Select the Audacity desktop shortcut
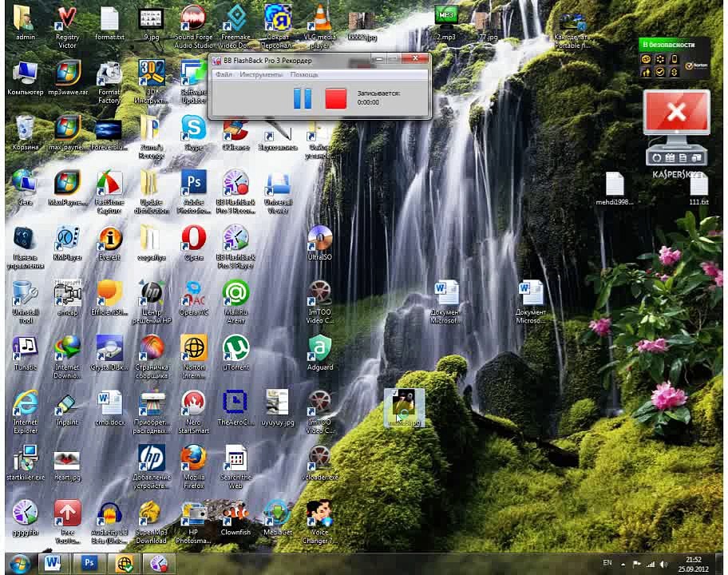 tap(109, 522)
